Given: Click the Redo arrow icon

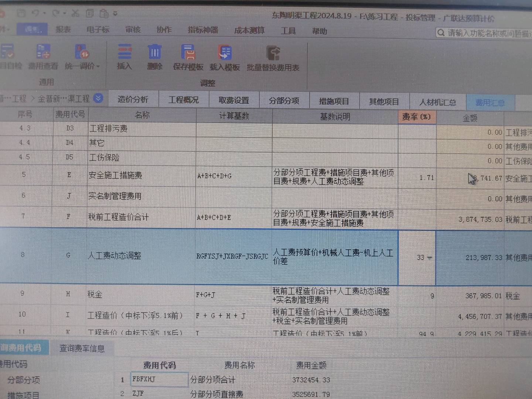Looking at the screenshot, I should [56, 13].
